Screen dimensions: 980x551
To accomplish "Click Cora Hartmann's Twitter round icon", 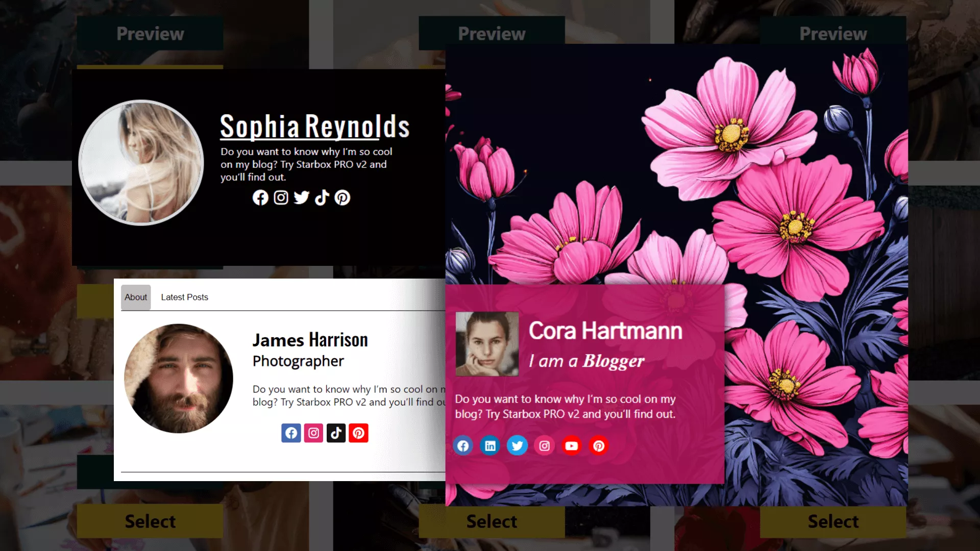I will click(x=517, y=446).
